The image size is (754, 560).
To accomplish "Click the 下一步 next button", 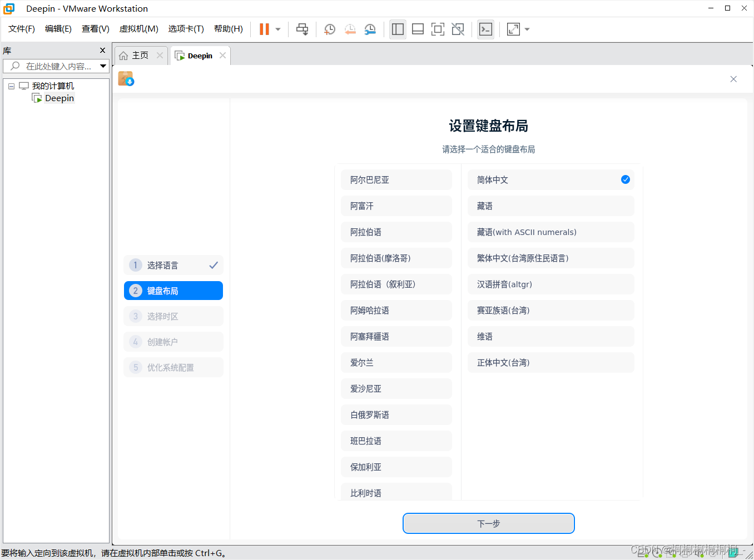I will click(489, 523).
